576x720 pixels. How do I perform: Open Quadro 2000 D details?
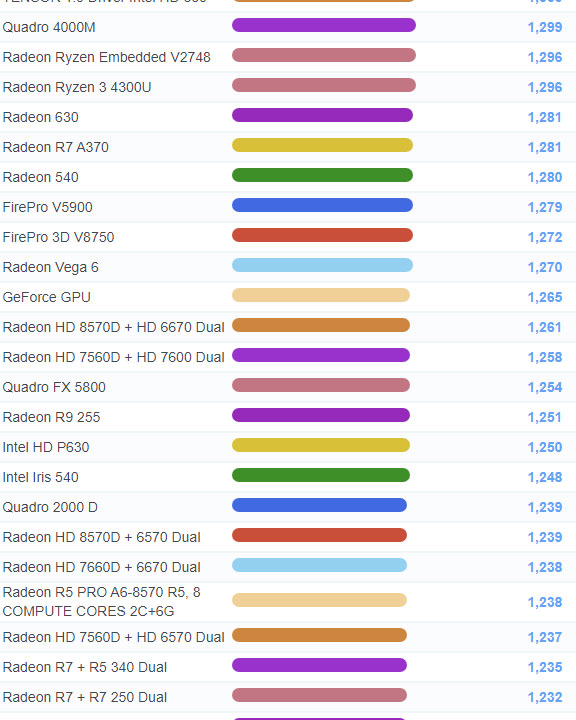pyautogui.click(x=50, y=507)
